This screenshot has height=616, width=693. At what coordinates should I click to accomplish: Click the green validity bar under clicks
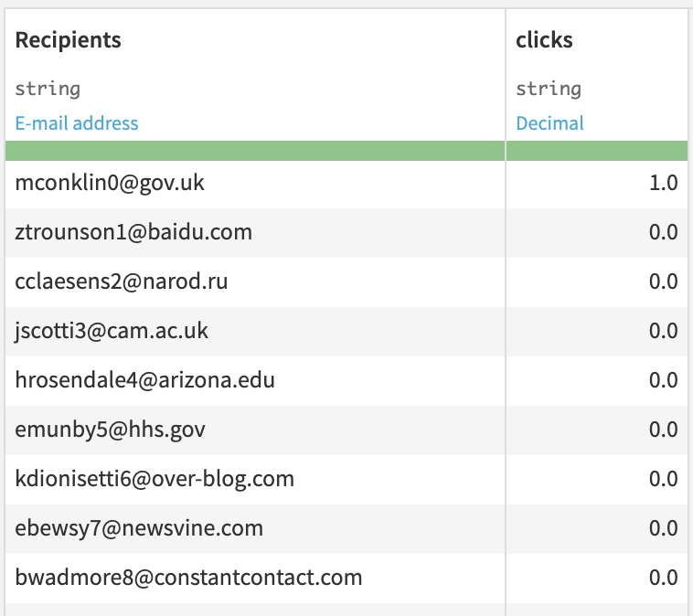[597, 151]
